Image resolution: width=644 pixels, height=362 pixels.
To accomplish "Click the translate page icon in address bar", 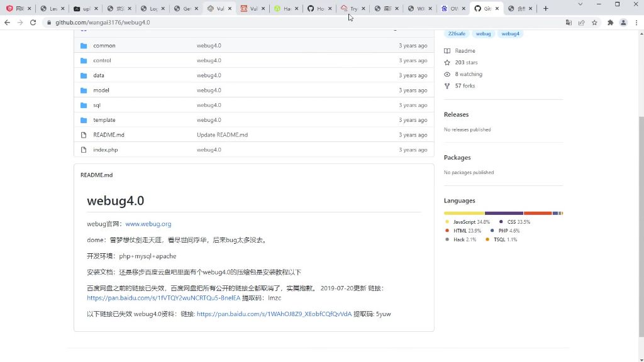I will (569, 23).
